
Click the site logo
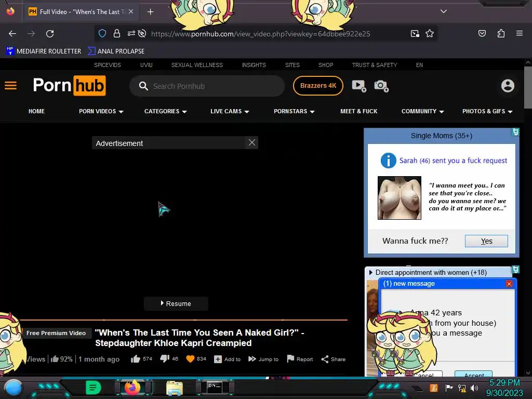[x=69, y=86]
